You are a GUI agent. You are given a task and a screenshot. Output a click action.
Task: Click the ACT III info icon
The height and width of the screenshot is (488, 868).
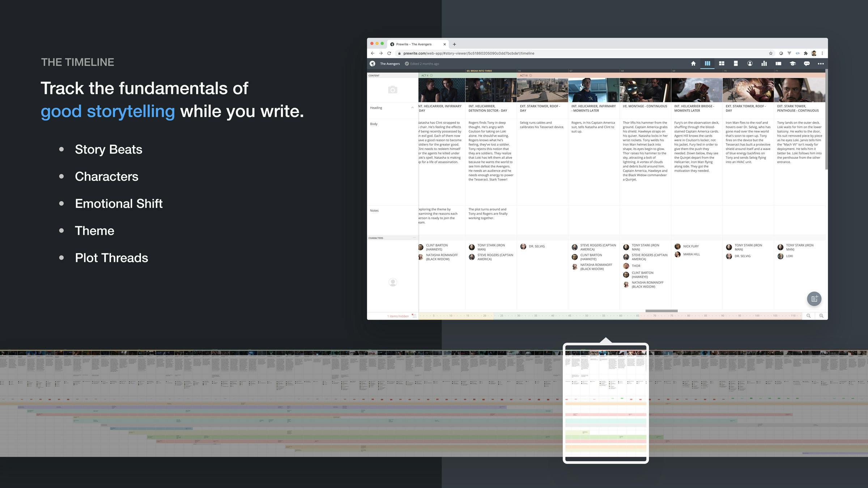point(531,76)
